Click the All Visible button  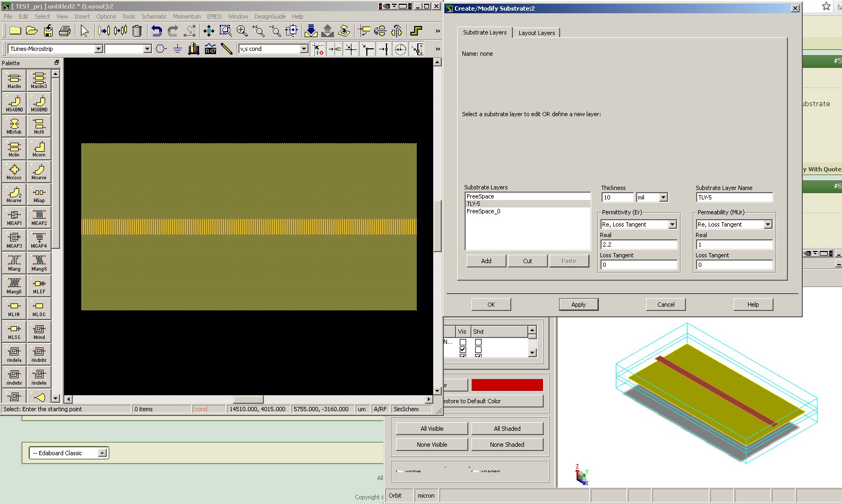(x=432, y=429)
